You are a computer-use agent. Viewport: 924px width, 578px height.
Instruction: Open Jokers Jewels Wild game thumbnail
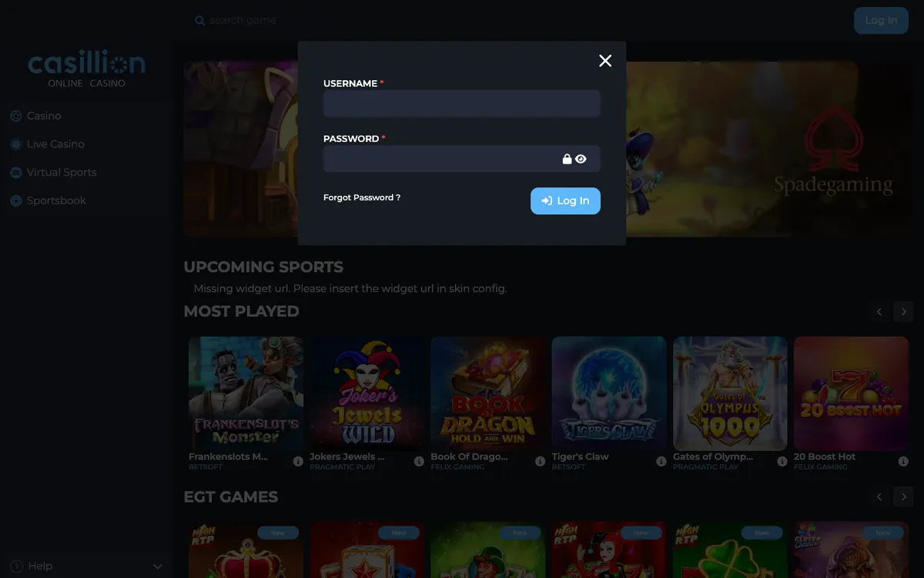click(x=367, y=393)
